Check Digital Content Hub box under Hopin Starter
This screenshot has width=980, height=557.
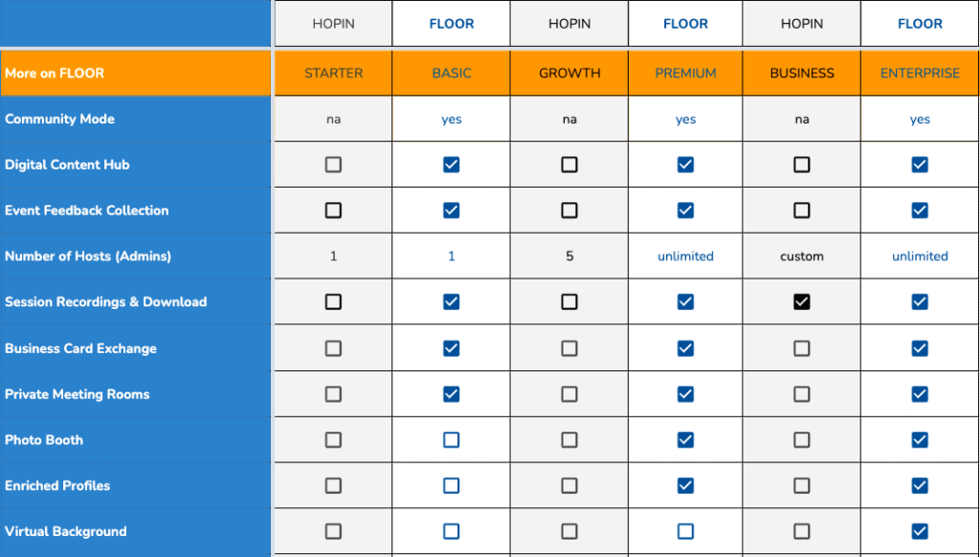[x=333, y=165]
